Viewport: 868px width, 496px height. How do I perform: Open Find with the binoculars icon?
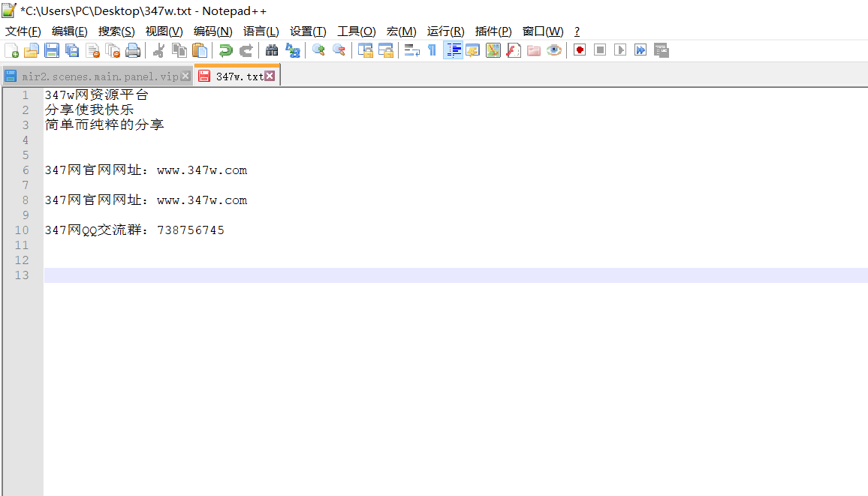point(272,50)
